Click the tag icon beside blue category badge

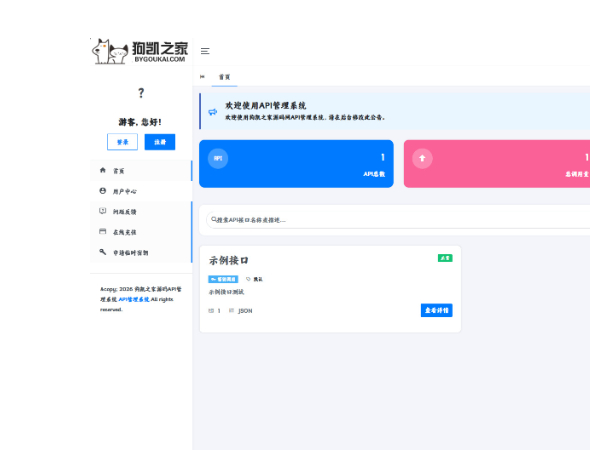(x=248, y=279)
